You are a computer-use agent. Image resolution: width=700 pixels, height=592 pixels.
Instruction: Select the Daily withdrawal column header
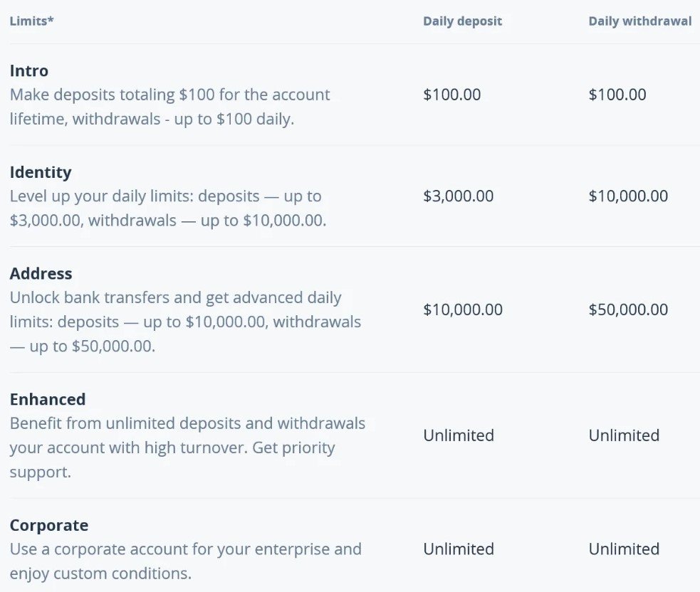[639, 21]
